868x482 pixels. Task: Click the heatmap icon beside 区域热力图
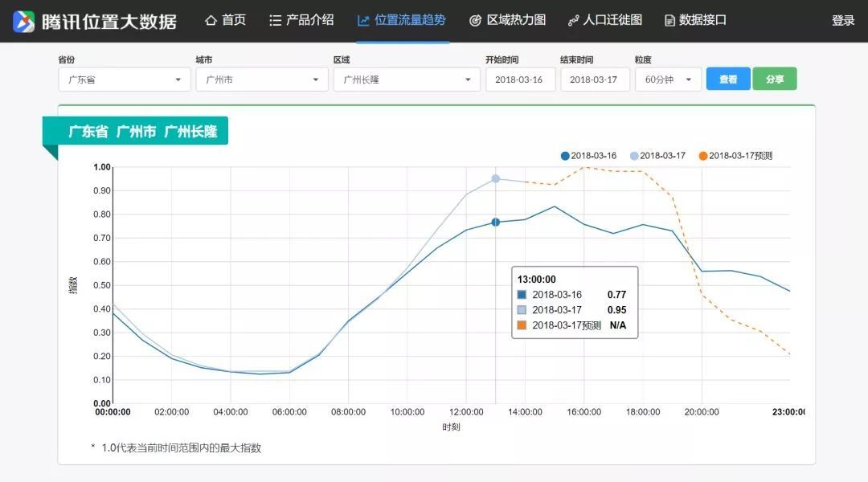pyautogui.click(x=475, y=20)
